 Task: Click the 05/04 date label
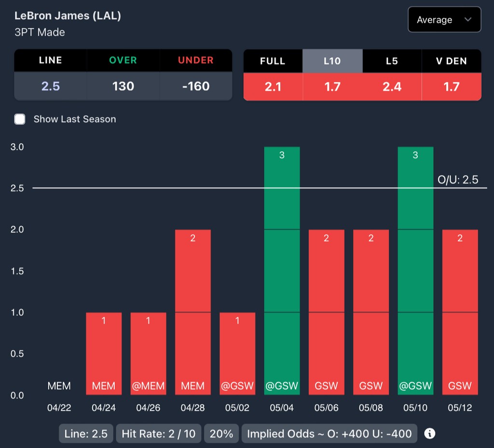pos(282,407)
